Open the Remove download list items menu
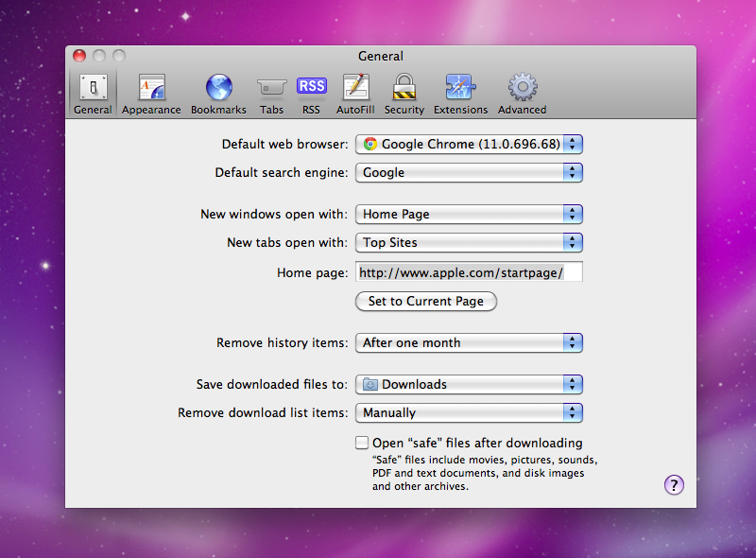The height and width of the screenshot is (558, 756). 469,412
